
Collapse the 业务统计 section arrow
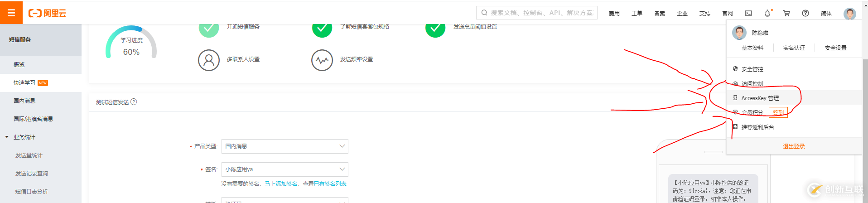(x=7, y=137)
